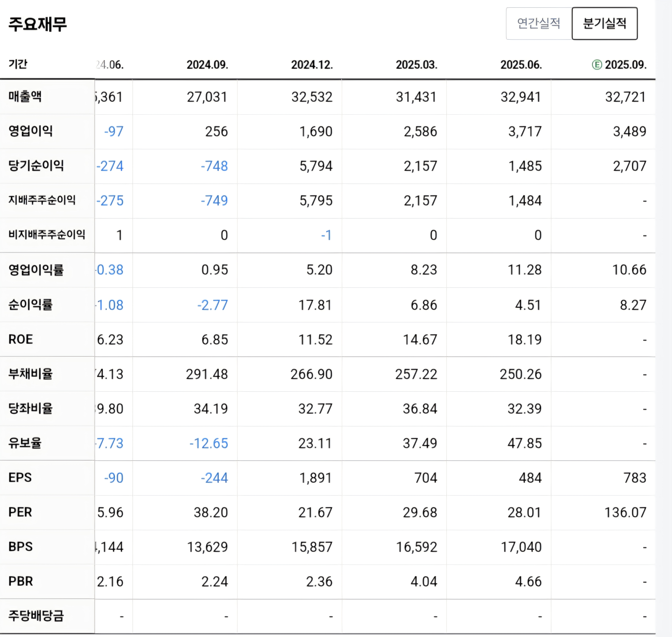Select the EPS row label

pyautogui.click(x=20, y=477)
